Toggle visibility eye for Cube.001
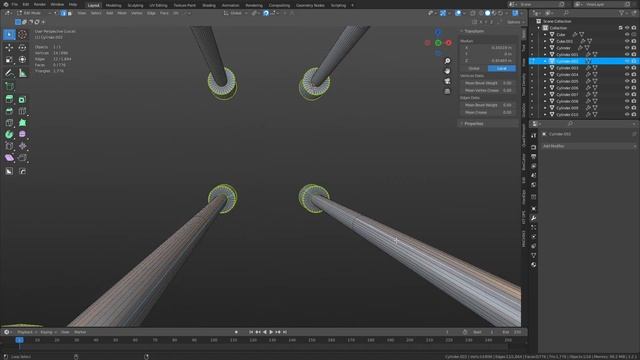 pos(627,41)
